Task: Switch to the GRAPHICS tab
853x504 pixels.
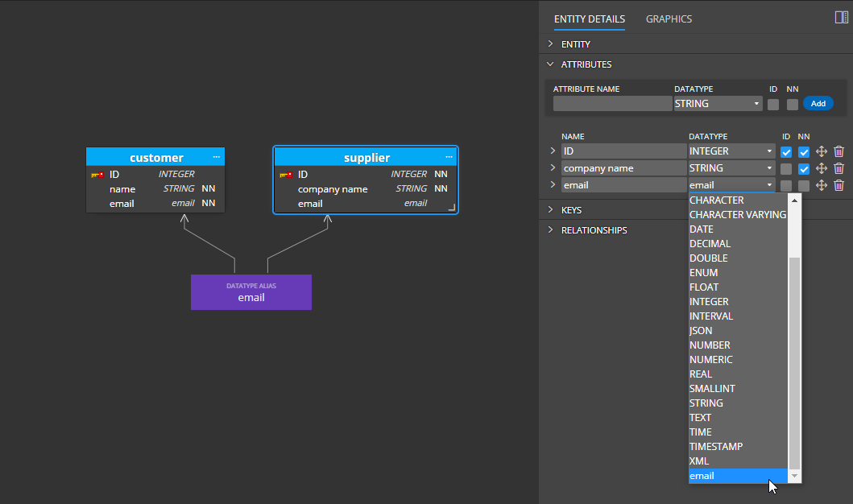Action: [669, 19]
